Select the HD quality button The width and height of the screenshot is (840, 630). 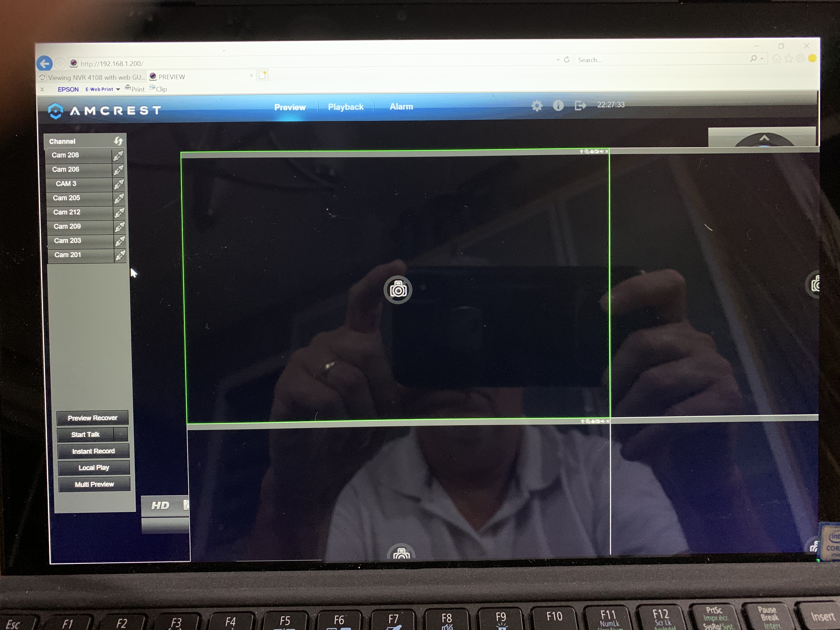coord(160,506)
